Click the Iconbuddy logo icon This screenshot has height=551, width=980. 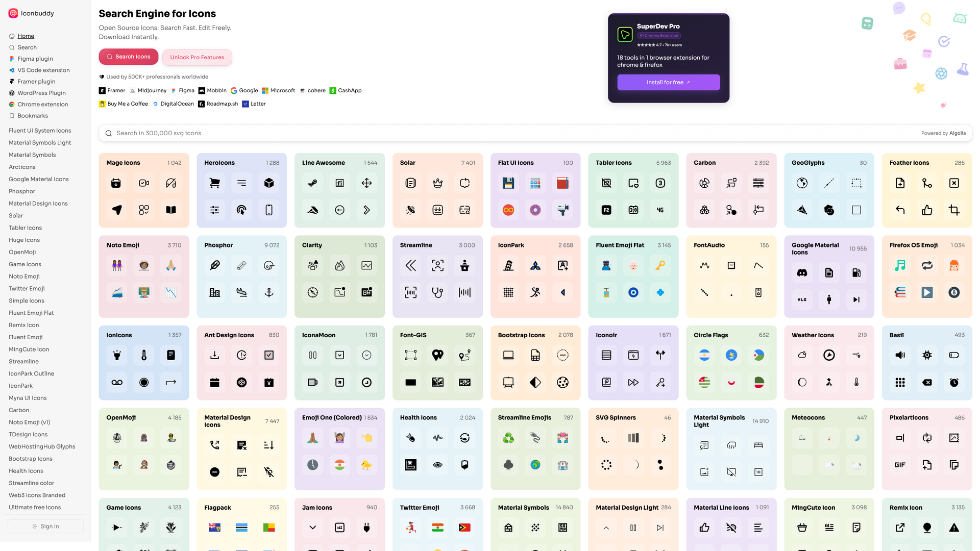tap(13, 13)
